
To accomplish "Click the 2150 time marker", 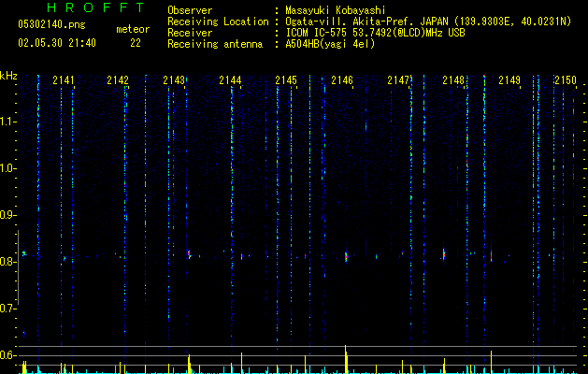I will coord(566,80).
